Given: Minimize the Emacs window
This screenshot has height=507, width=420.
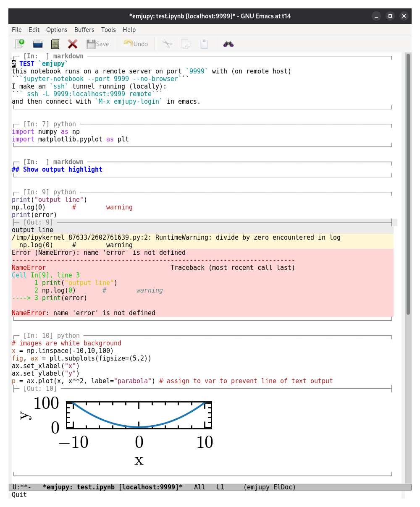Looking at the screenshot, I should tap(376, 16).
